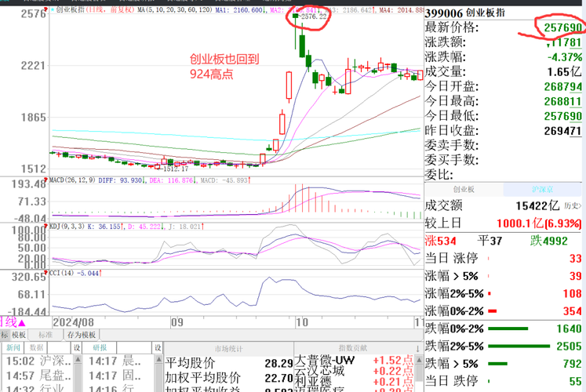586x392 pixels.
Task: Switch to the 创业板 market tab
Action: coord(464,189)
